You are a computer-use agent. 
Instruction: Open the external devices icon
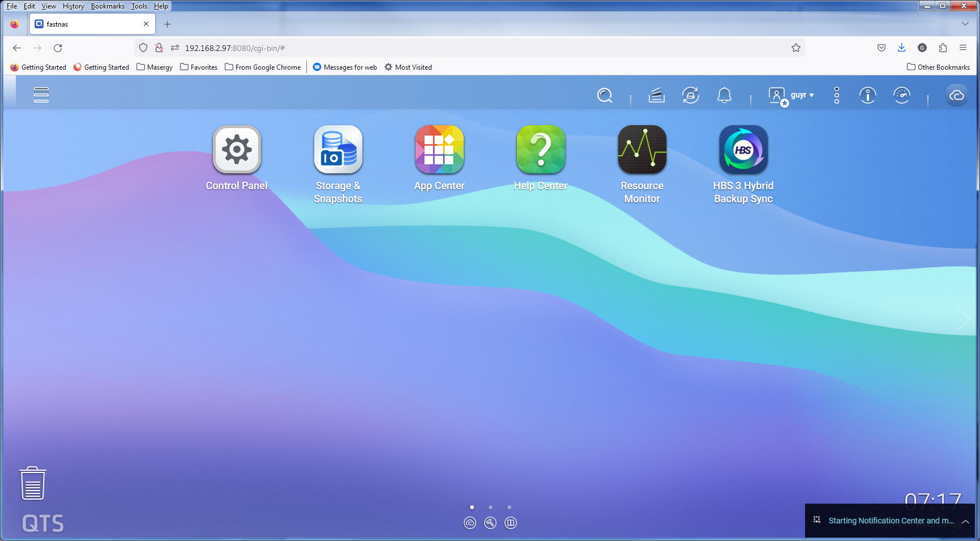coord(691,95)
